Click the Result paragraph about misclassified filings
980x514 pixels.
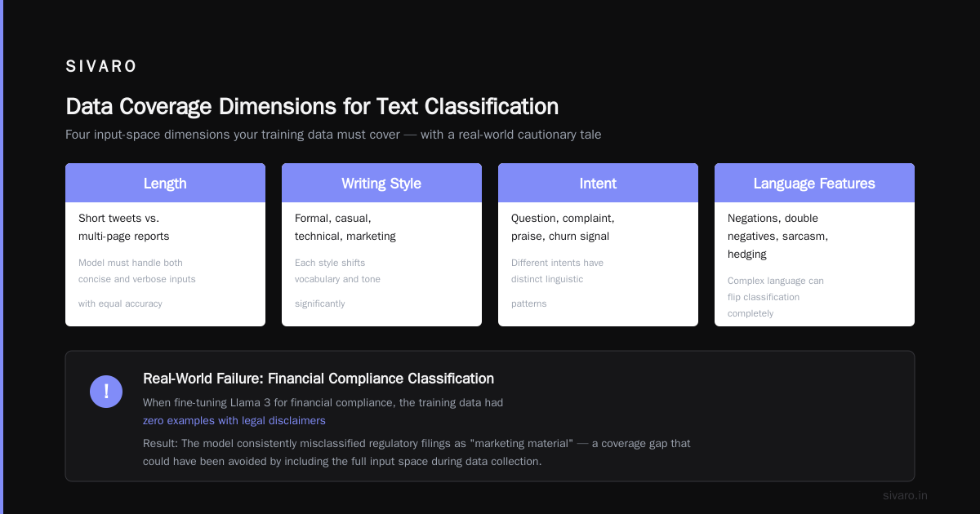[416, 453]
